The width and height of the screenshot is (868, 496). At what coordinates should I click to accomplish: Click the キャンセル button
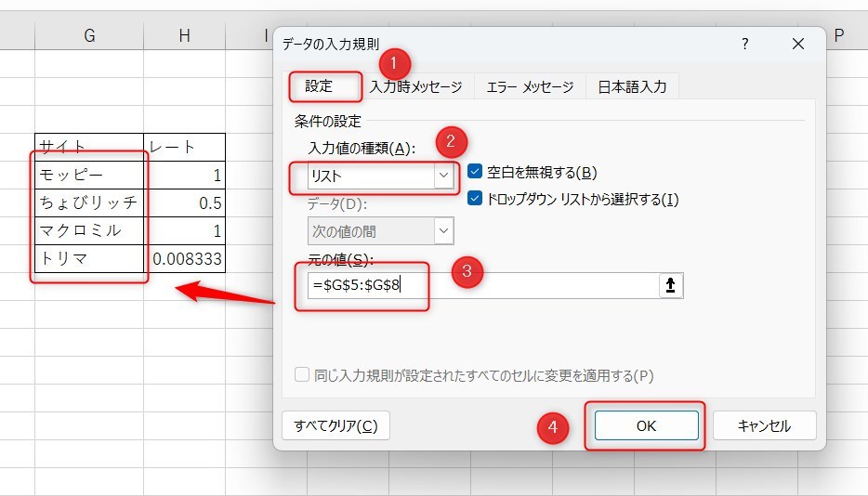pyautogui.click(x=765, y=425)
